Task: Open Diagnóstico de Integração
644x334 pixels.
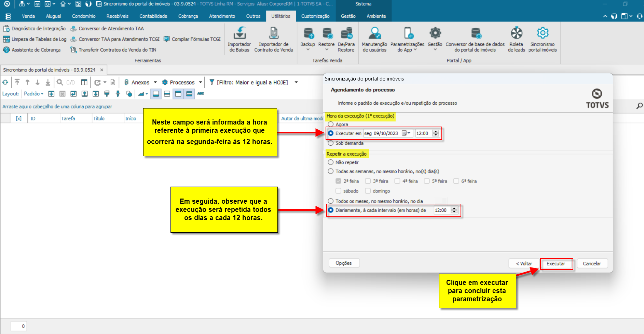Action: click(x=35, y=29)
